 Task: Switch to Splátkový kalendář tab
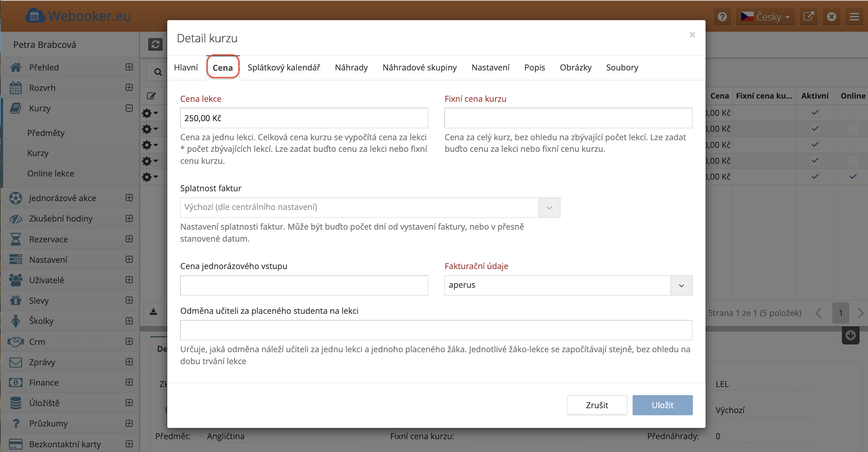[x=284, y=68]
